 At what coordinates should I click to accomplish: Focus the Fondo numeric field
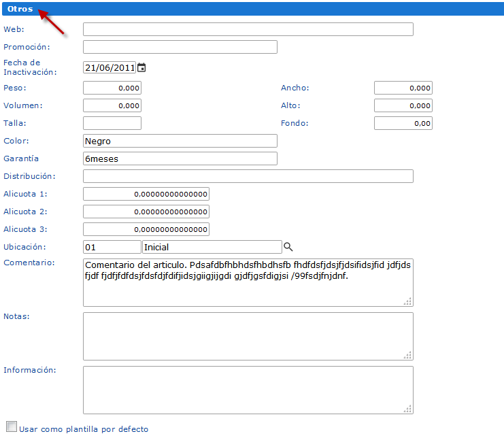click(x=403, y=123)
